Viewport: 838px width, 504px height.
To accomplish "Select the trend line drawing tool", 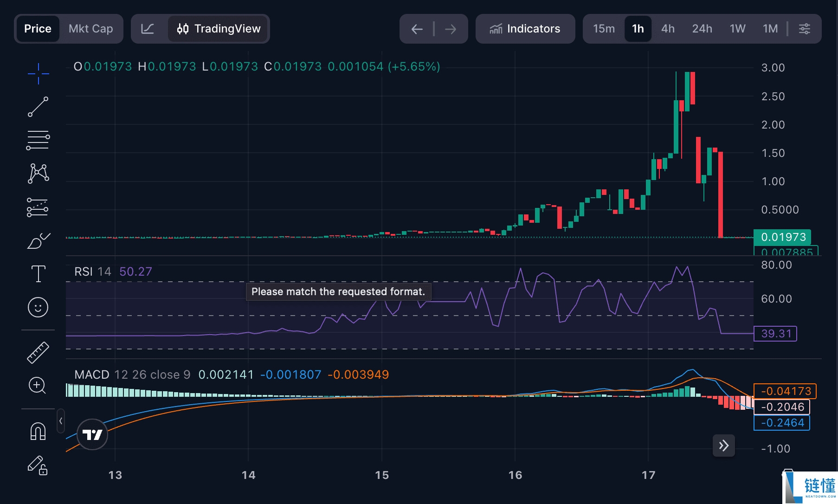I will 38,107.
